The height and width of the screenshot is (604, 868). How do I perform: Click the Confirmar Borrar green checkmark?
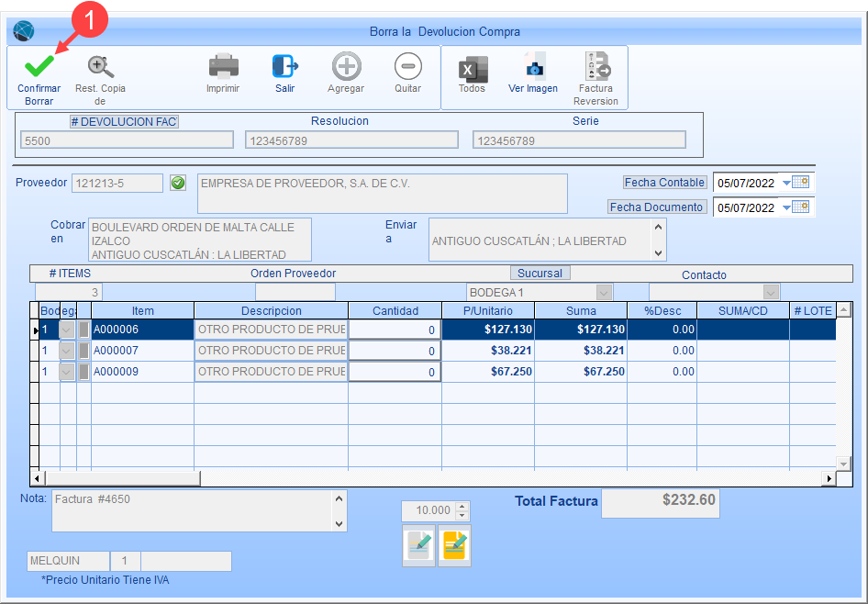coord(39,66)
